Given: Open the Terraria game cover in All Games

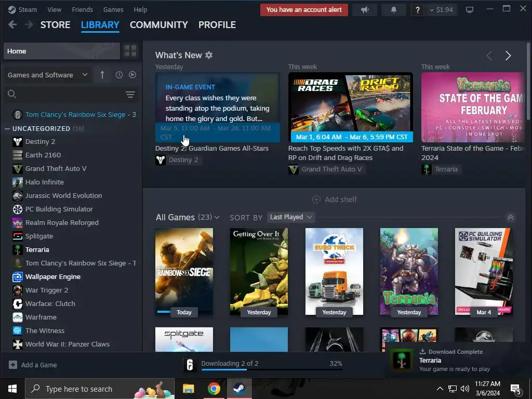Looking at the screenshot, I should [x=409, y=271].
